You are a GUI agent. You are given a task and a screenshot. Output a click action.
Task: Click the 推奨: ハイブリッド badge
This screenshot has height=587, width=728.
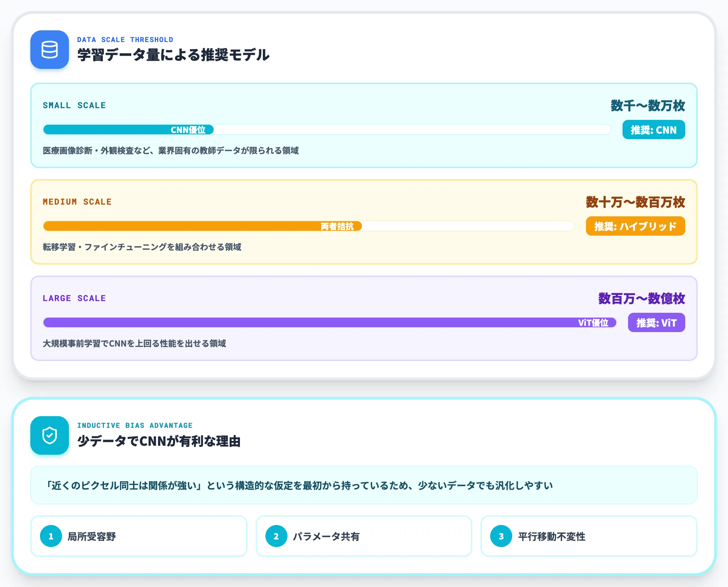[x=635, y=226]
